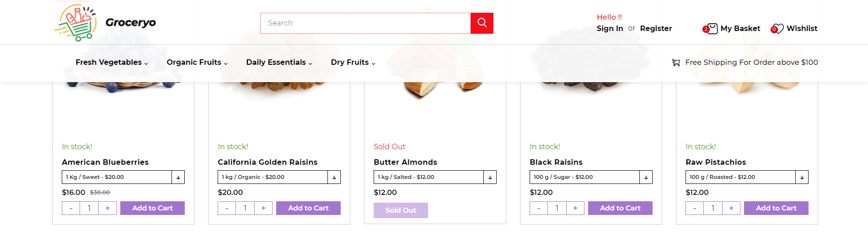
Task: Click the free shipping cart icon
Action: click(x=675, y=63)
